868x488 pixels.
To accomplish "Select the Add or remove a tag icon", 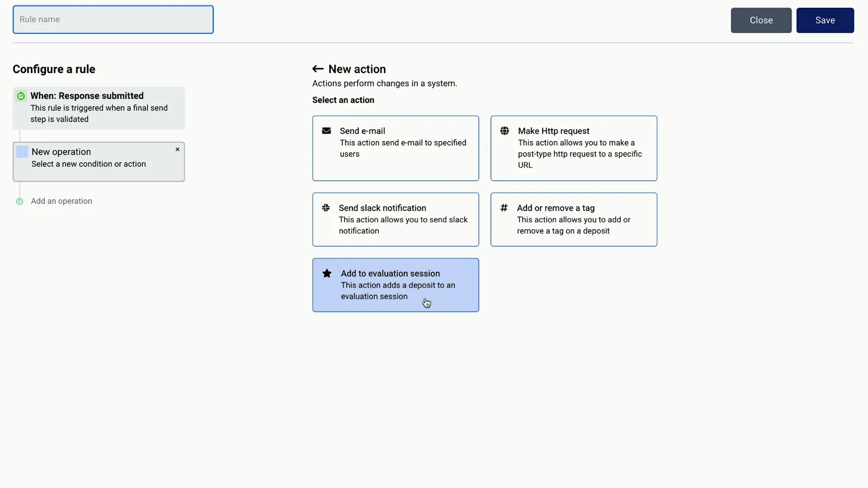I will tap(505, 208).
